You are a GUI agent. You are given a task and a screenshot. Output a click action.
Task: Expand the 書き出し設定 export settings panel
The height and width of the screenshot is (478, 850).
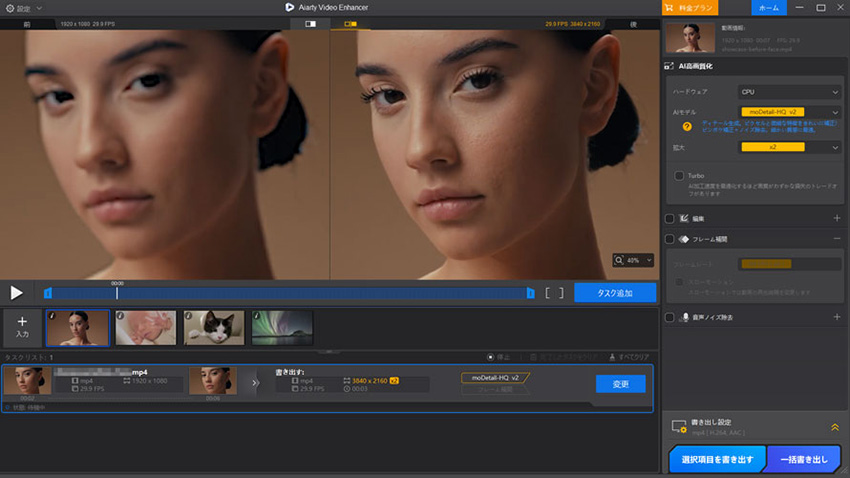[x=834, y=427]
